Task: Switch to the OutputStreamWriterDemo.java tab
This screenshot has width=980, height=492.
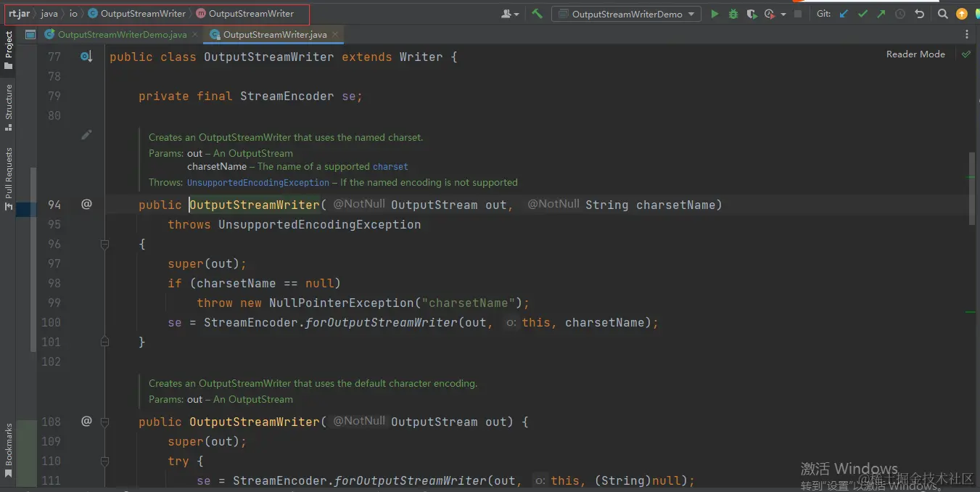Action: (122, 34)
